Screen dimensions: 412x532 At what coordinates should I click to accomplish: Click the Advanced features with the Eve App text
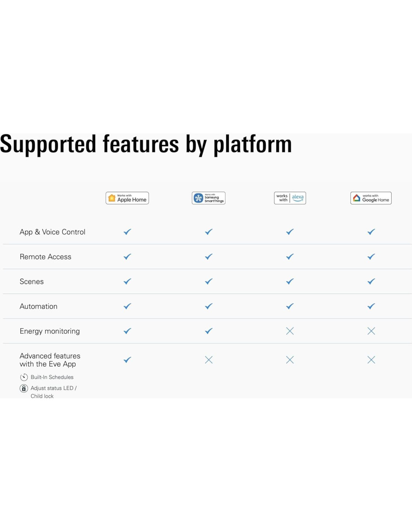pos(50,360)
